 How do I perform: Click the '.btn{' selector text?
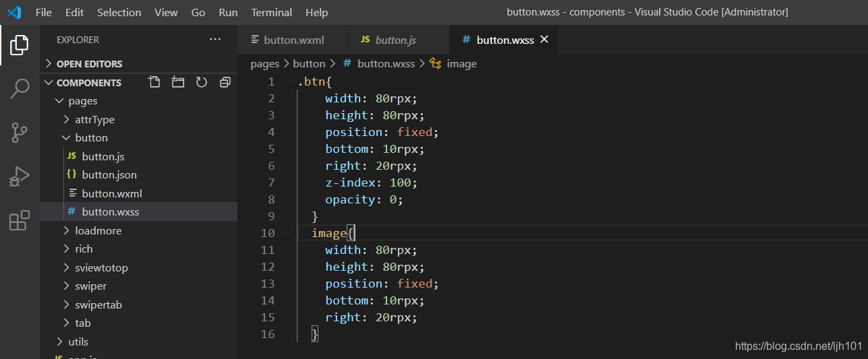click(x=315, y=81)
